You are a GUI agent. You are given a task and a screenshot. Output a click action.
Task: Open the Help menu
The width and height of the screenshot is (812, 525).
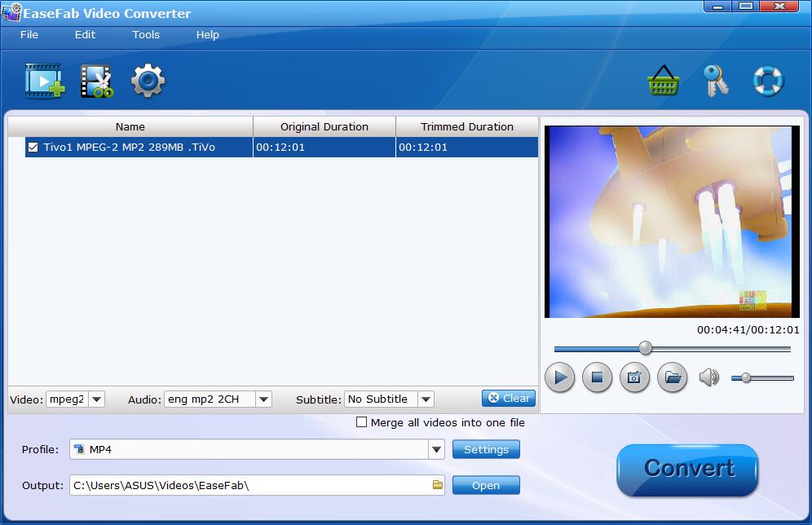tap(208, 35)
